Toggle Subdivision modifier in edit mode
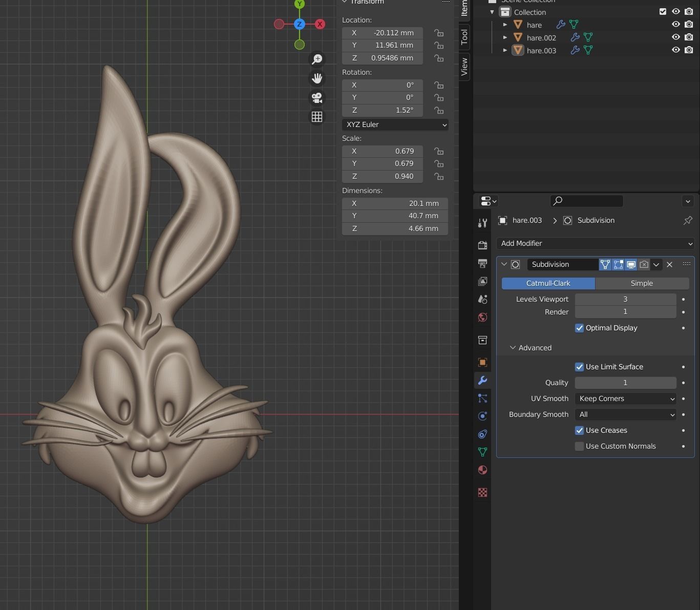700x610 pixels. (618, 264)
